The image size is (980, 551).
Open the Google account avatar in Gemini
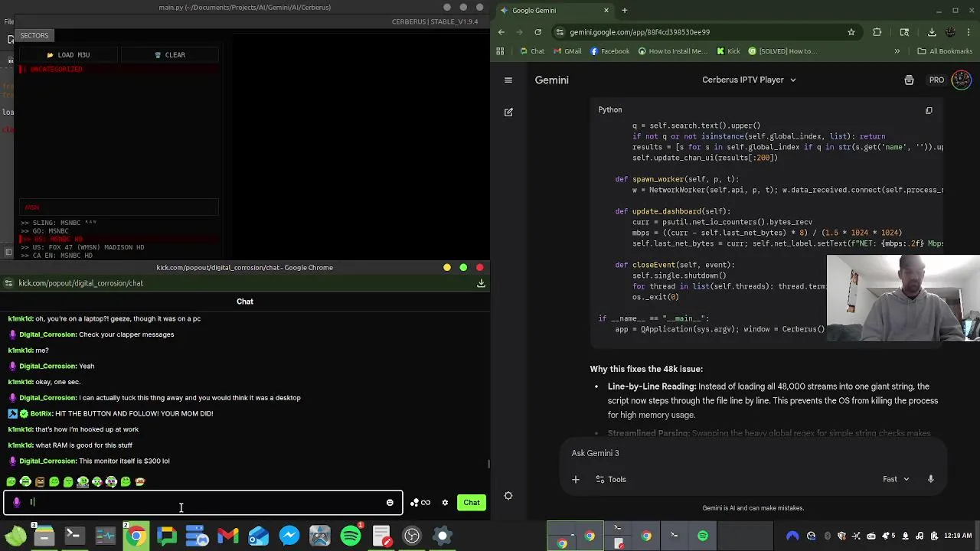962,80
